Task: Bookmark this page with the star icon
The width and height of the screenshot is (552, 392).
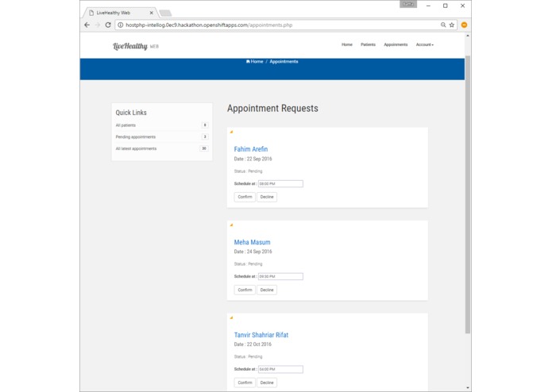Action: point(452,25)
